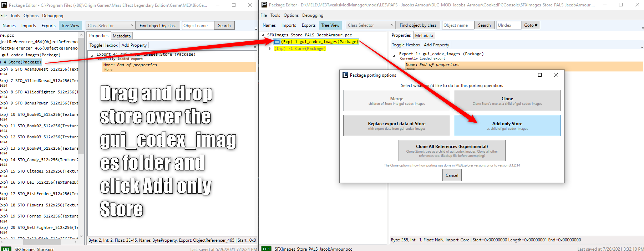Click Search button in right window
Viewport: 644px width, 251px height.
pyautogui.click(x=485, y=25)
